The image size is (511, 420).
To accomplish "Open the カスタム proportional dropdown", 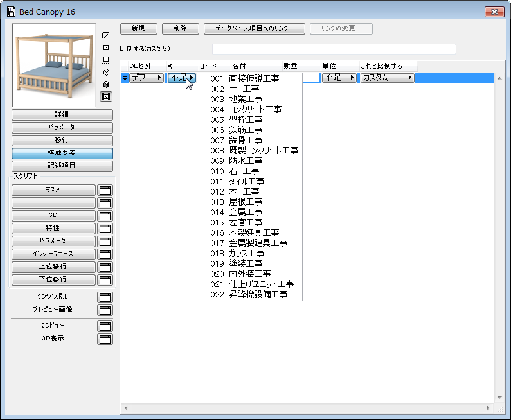I will [388, 78].
